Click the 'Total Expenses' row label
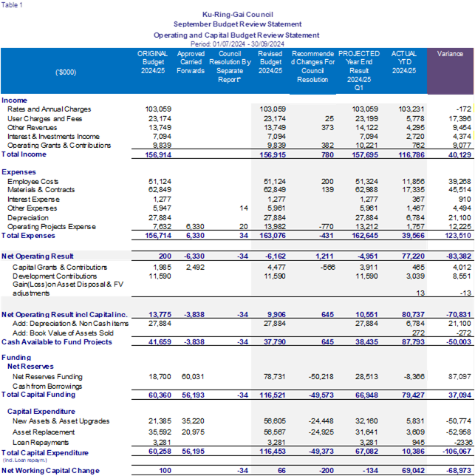The image size is (475, 476). [x=28, y=236]
